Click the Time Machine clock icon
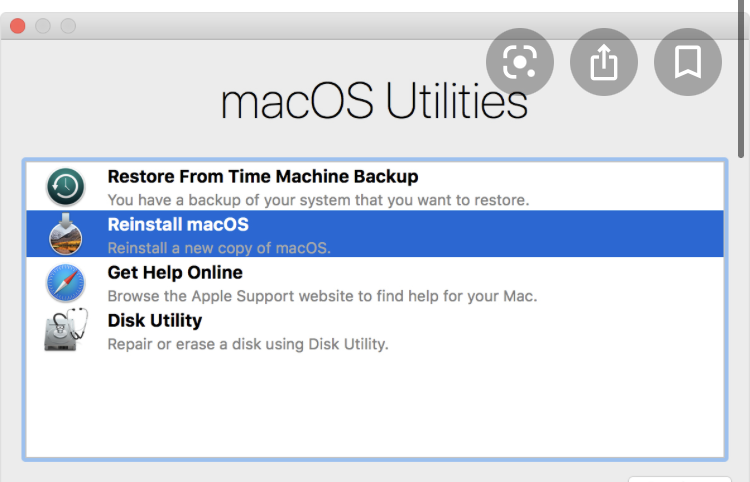Screen dimensions: 750x482 [x=66, y=187]
